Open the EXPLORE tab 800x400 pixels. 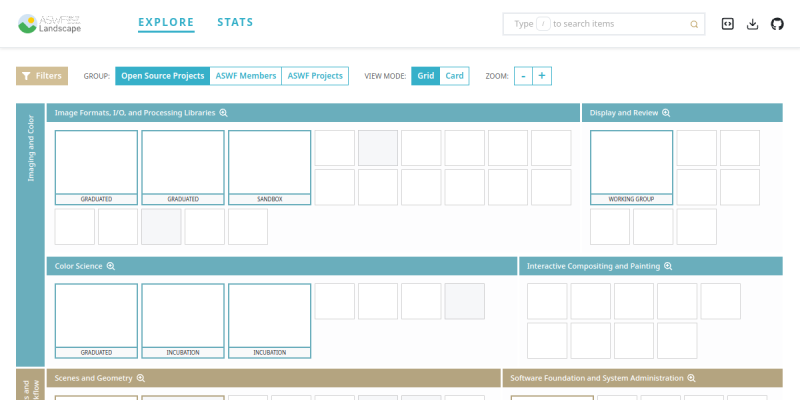click(x=166, y=22)
